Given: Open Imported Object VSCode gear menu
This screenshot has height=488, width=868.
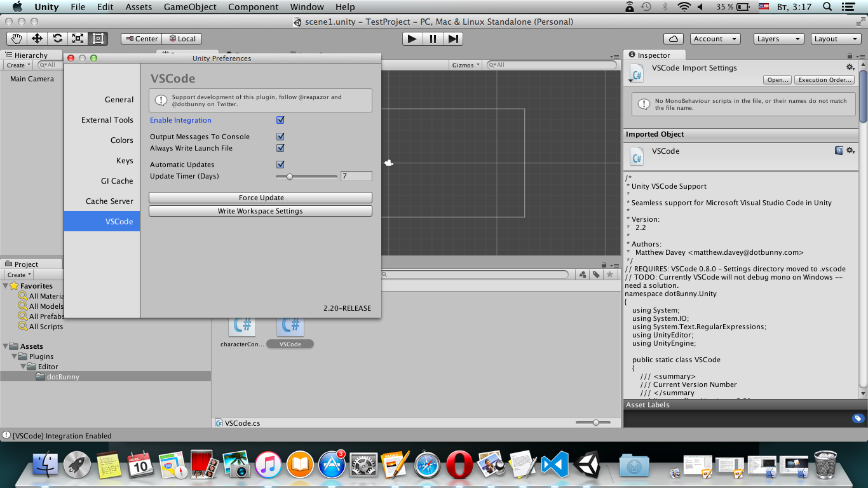Looking at the screenshot, I should (850, 151).
